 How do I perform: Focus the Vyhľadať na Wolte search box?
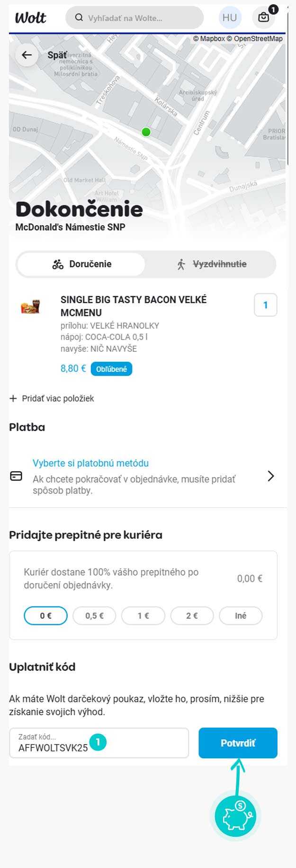point(135,18)
